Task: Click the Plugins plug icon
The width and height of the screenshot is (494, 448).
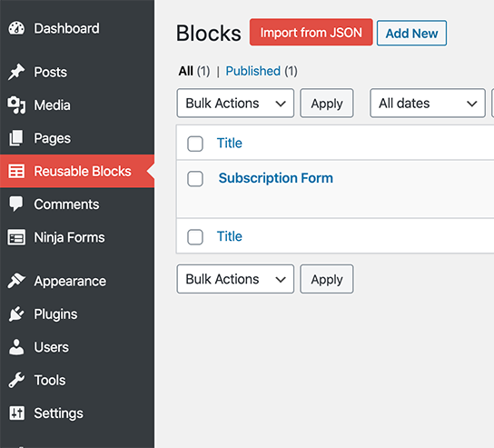Action: (x=16, y=314)
